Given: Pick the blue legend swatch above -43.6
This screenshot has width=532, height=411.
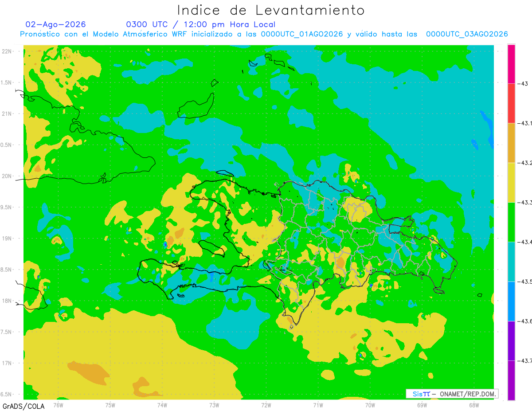Looking at the screenshot, I should tap(511, 301).
